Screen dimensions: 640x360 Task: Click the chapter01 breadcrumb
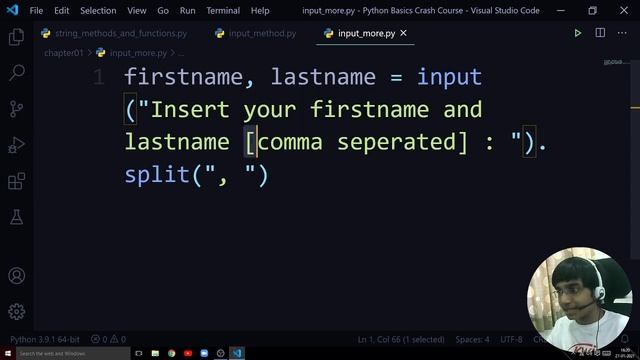[64, 53]
